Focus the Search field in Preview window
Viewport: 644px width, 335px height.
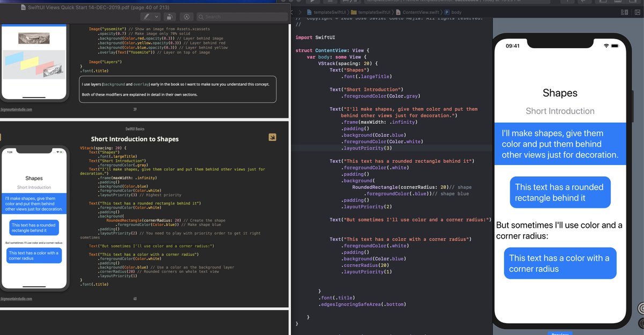pyautogui.click(x=241, y=17)
